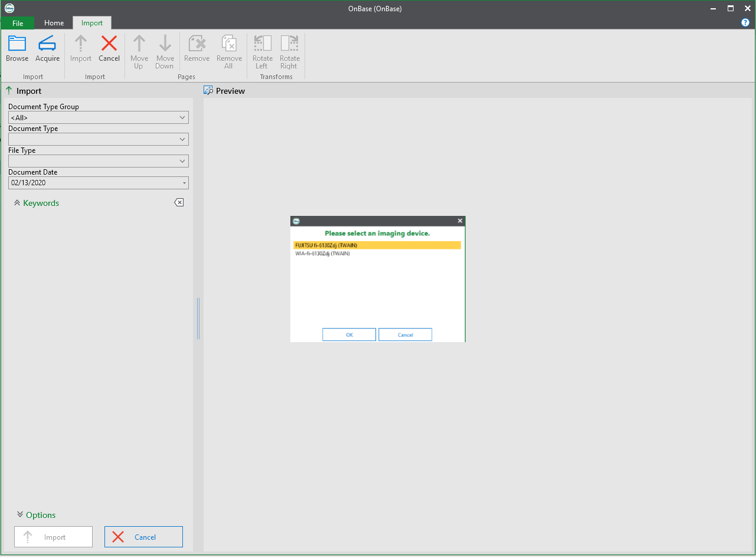Click the Rotate Right icon
This screenshot has width=756, height=558.
tap(289, 43)
